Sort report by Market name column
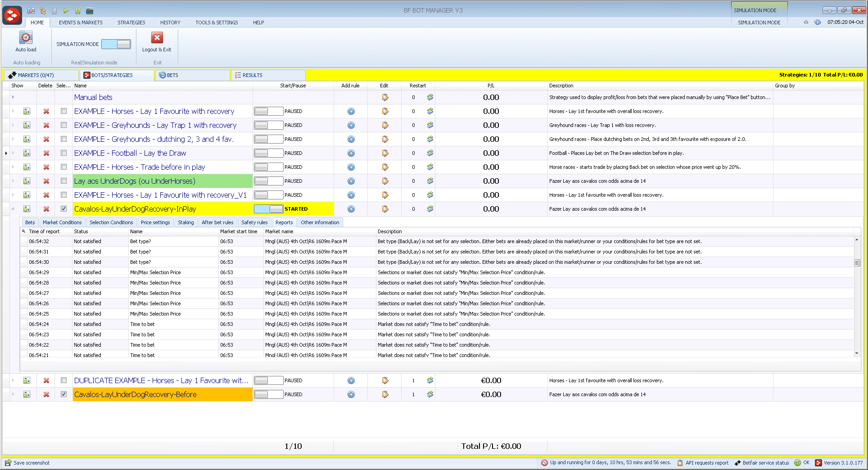Screen dimensions: 868x470 tap(320, 231)
